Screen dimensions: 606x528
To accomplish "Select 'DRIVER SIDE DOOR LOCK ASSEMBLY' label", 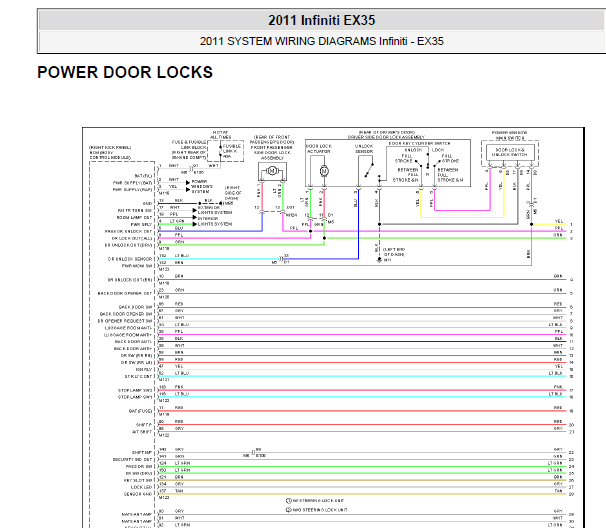I will click(386, 137).
